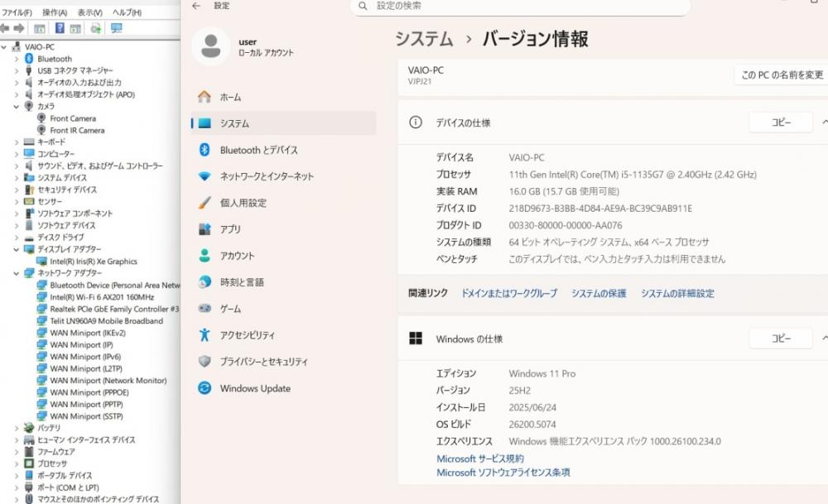Select Intel(R) Wi-Fi 6 AX201 160MHz adapter
The height and width of the screenshot is (504, 828).
[x=102, y=297]
